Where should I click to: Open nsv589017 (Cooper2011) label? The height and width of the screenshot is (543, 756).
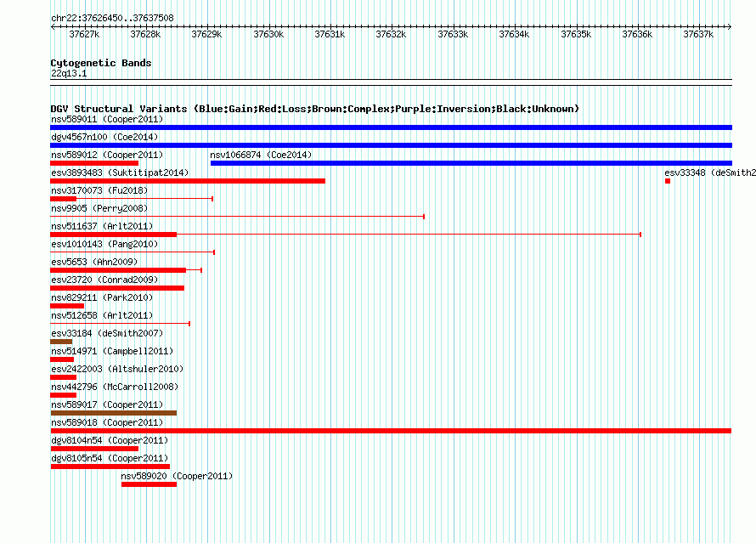coord(107,404)
